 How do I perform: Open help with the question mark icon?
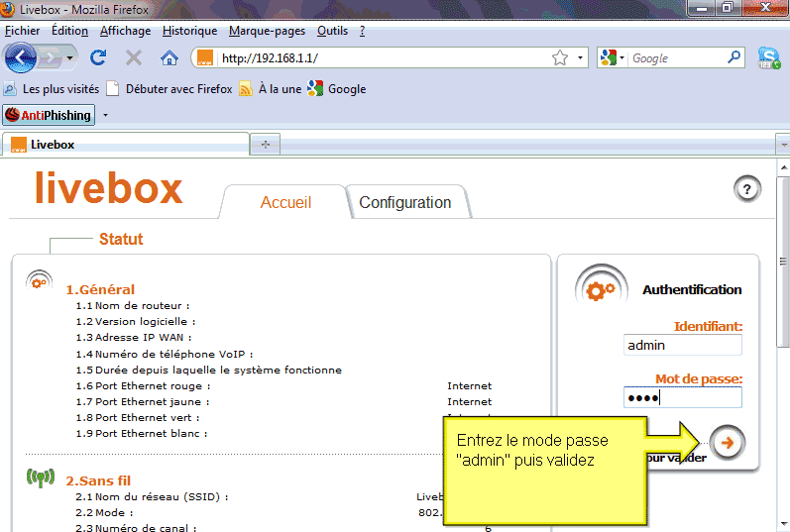(746, 189)
